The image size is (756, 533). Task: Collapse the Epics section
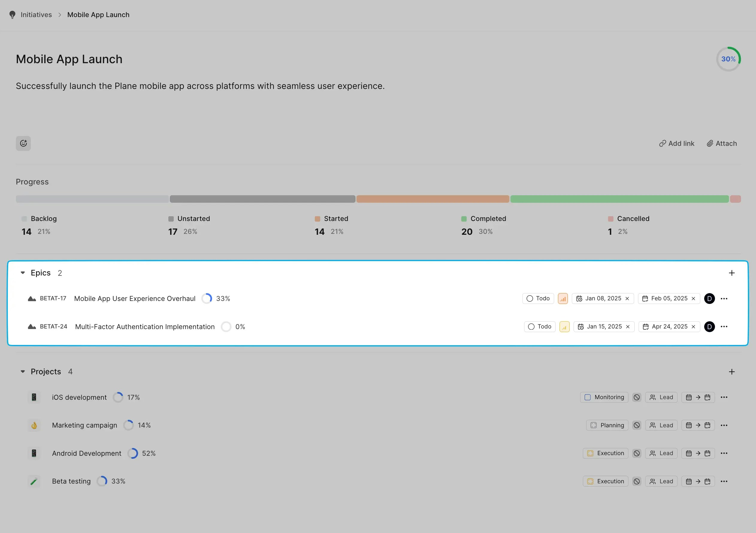pos(23,273)
